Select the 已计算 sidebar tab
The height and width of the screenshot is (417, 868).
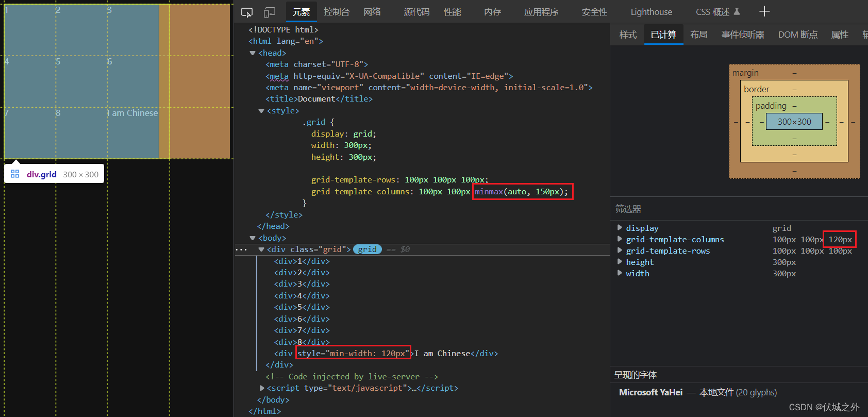coord(663,35)
